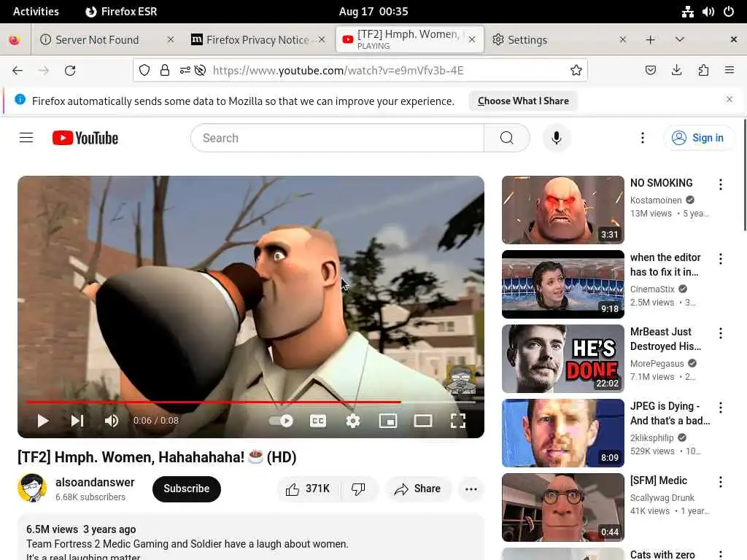The height and width of the screenshot is (560, 747).
Task: List all tabs chevron dropdown
Action: click(x=680, y=39)
